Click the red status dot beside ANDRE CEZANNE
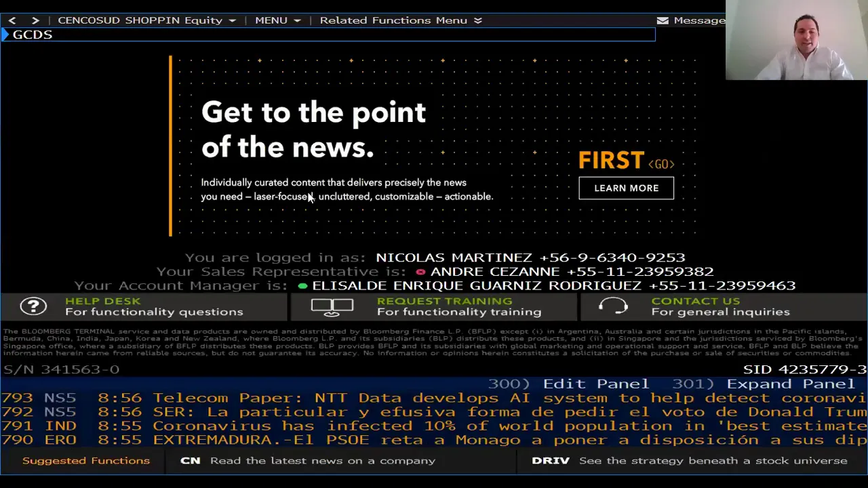868x488 pixels. click(x=420, y=272)
